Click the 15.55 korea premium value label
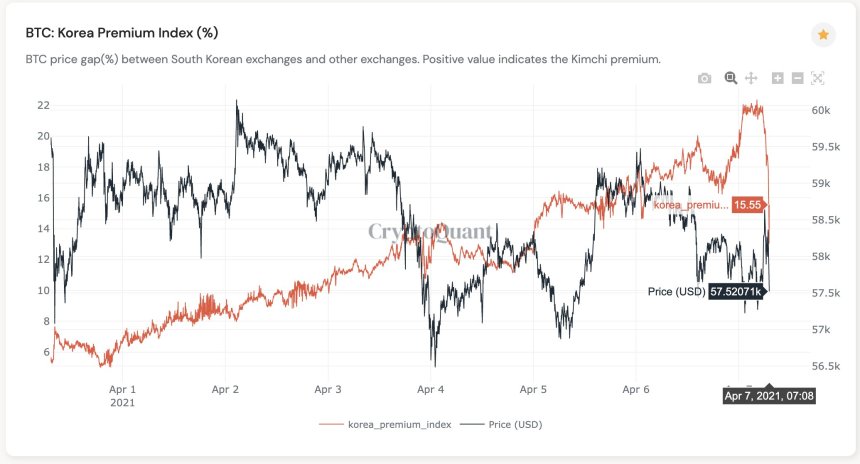This screenshot has height=464, width=860. [x=747, y=204]
